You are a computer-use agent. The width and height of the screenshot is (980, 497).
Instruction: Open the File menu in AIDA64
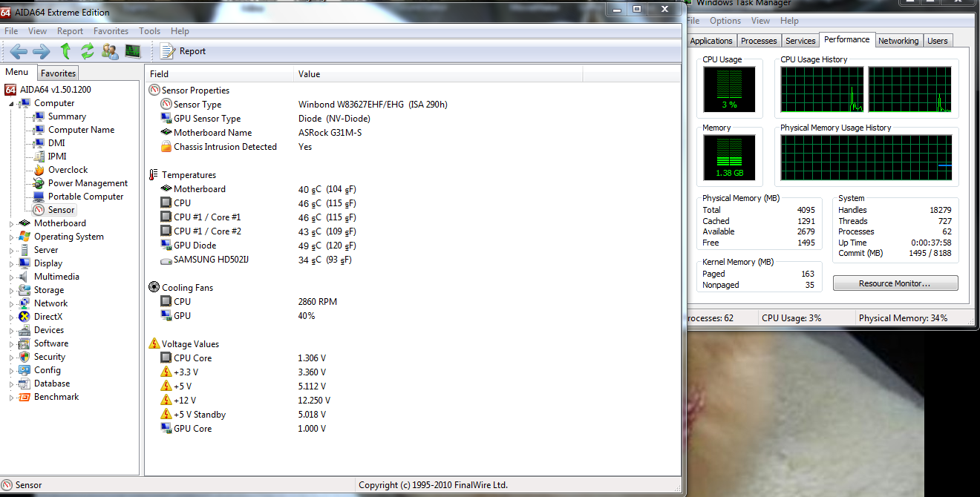point(11,31)
